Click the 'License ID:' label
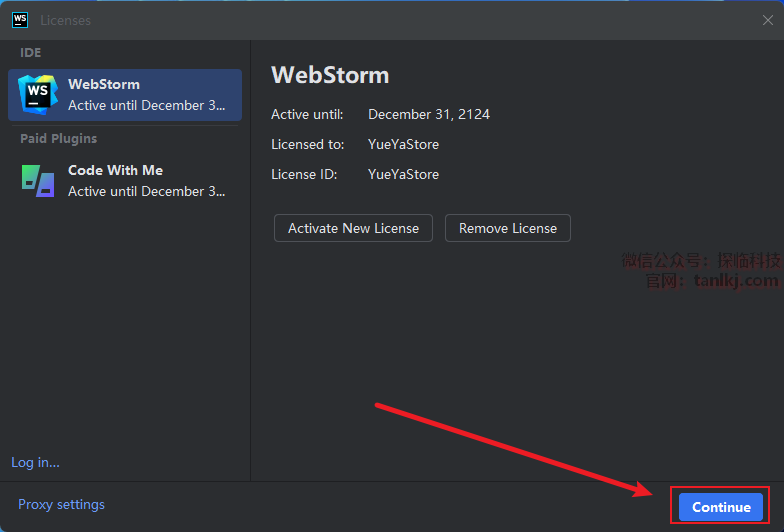Screen dimensions: 784x532 tap(304, 174)
